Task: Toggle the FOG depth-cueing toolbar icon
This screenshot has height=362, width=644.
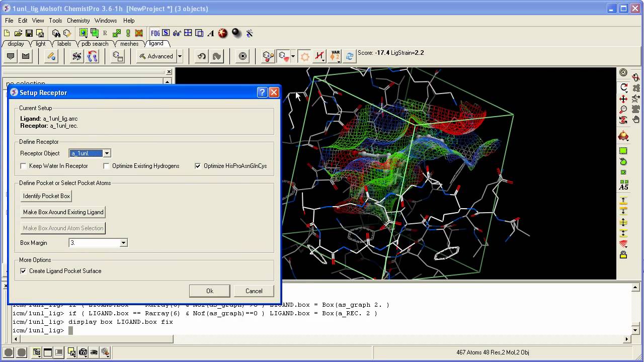Action: coord(155,33)
